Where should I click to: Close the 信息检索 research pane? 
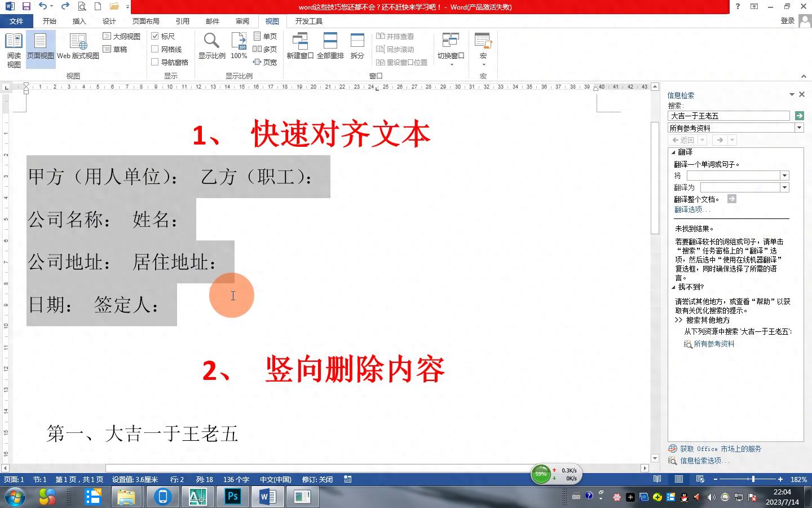click(x=802, y=94)
